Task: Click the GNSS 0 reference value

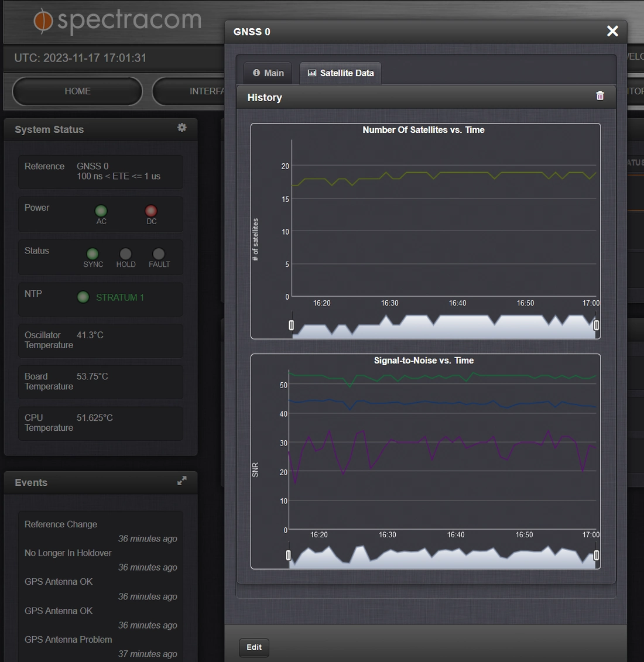Action: (x=93, y=166)
